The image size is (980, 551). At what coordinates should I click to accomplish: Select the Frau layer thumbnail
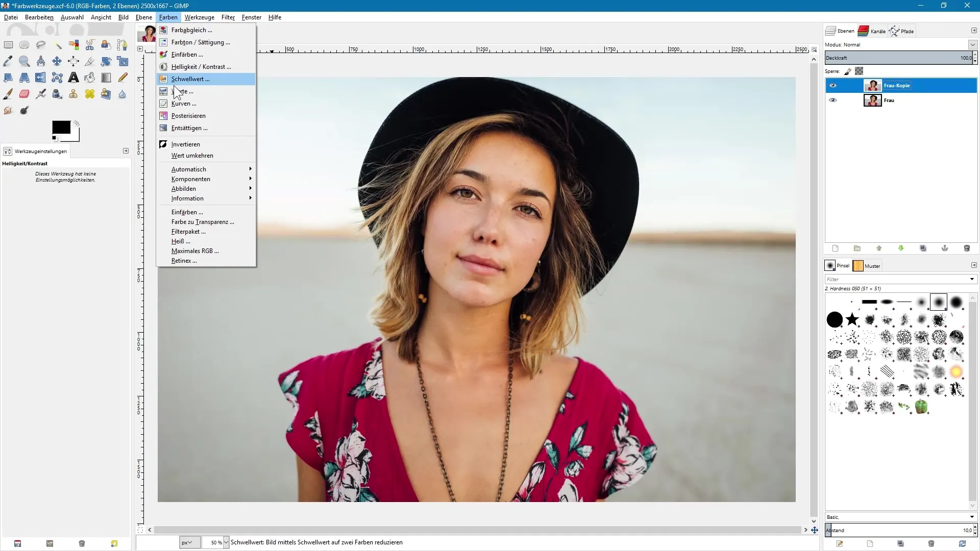click(872, 101)
